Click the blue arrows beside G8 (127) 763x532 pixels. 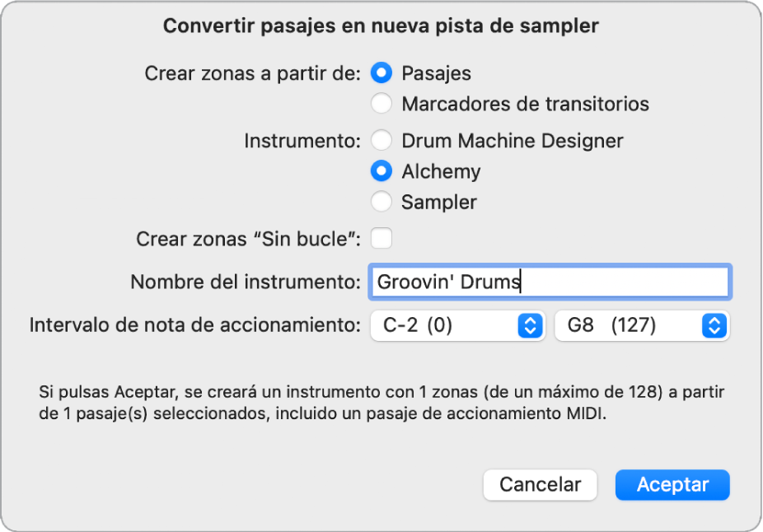714,326
